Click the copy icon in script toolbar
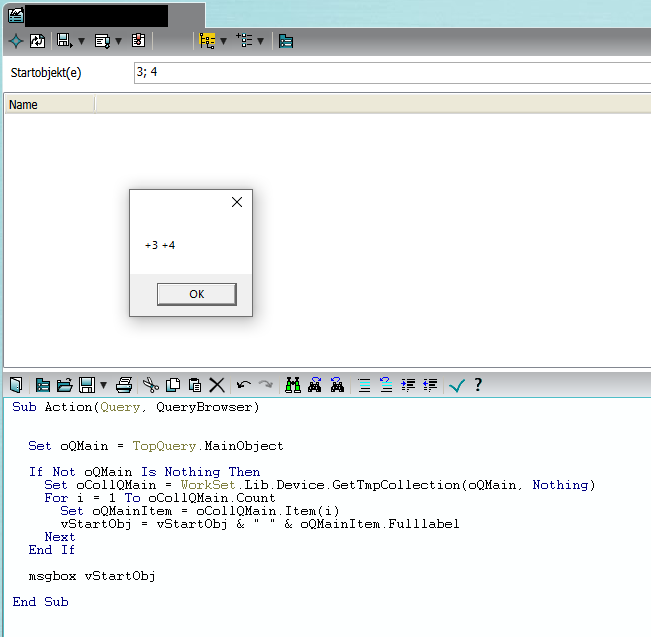The height and width of the screenshot is (637, 651). (173, 385)
